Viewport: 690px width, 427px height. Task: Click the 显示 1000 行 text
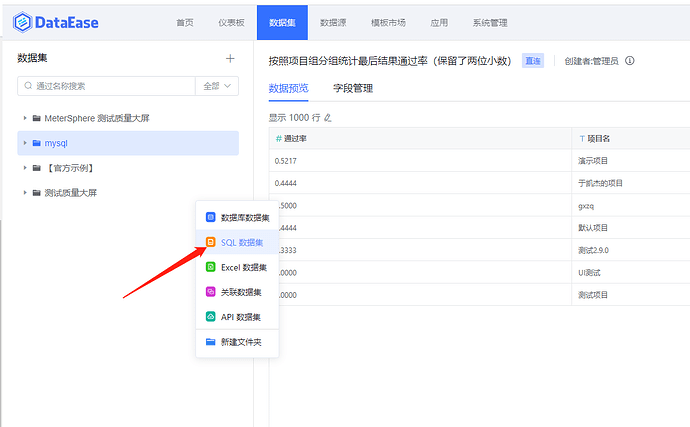pyautogui.click(x=294, y=118)
